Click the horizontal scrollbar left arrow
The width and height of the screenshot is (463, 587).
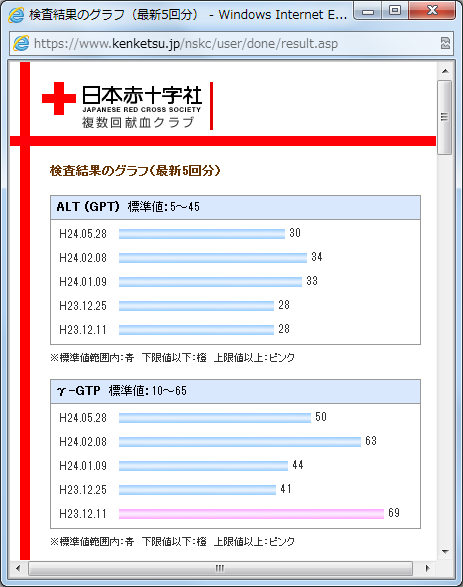18,568
